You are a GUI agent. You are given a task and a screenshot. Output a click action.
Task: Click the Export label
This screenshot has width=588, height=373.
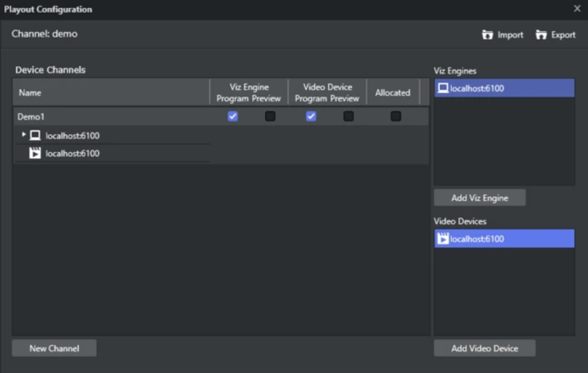coord(563,35)
